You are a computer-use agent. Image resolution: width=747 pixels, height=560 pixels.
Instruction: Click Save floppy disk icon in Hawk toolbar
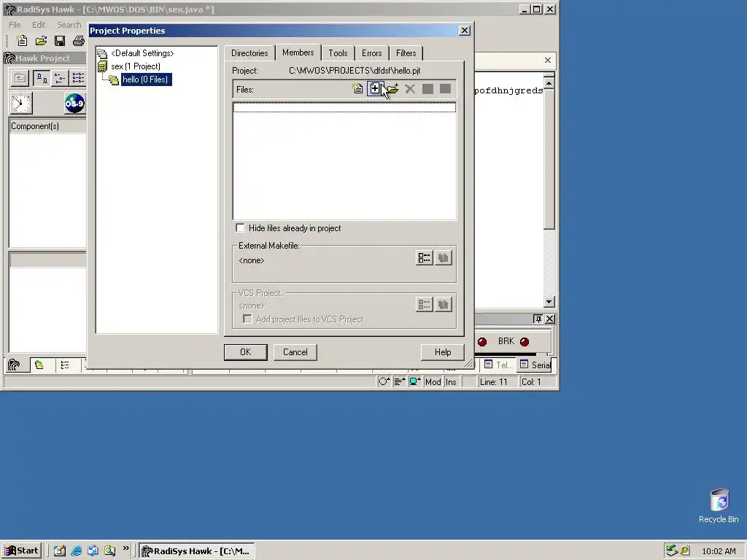pyautogui.click(x=60, y=41)
